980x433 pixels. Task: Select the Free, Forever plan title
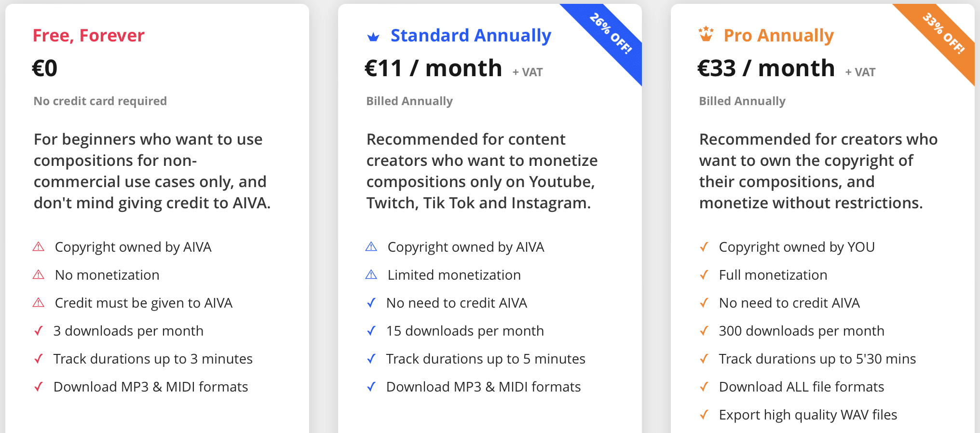(89, 36)
